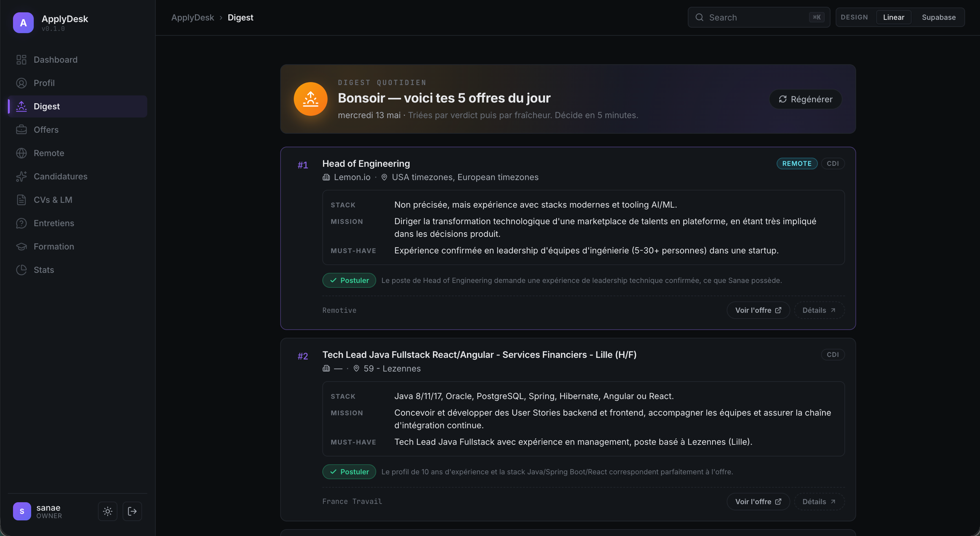
Task: Click the Stats pie chart icon
Action: 21,270
